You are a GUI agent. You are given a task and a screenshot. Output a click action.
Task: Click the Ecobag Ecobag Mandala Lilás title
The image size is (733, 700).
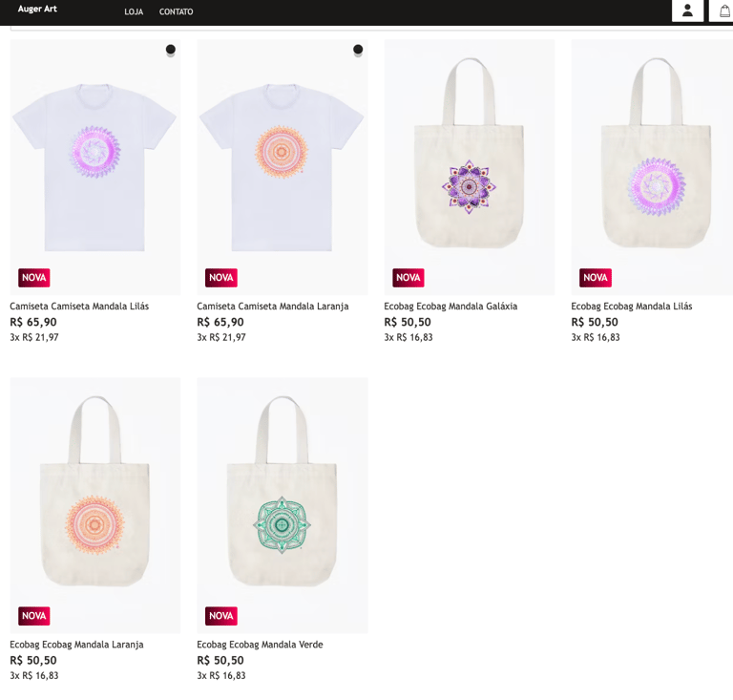pos(631,307)
